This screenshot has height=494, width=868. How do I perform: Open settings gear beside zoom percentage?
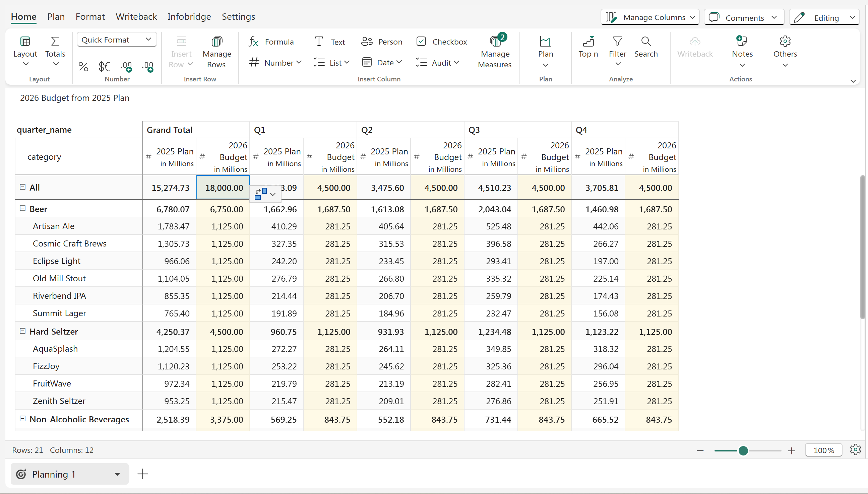coord(855,449)
